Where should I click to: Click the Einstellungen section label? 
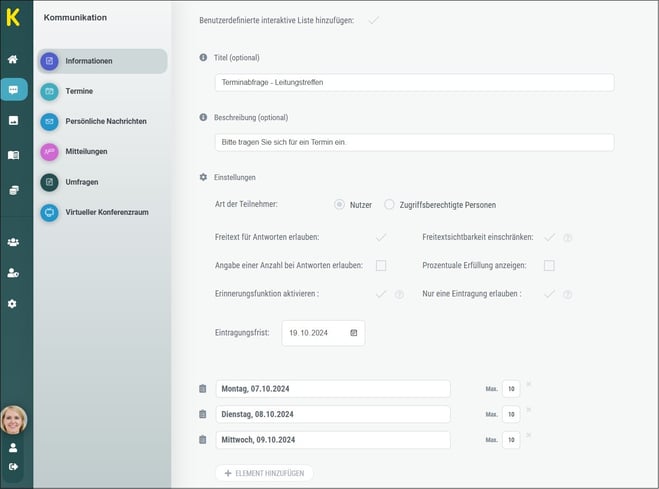coord(235,177)
